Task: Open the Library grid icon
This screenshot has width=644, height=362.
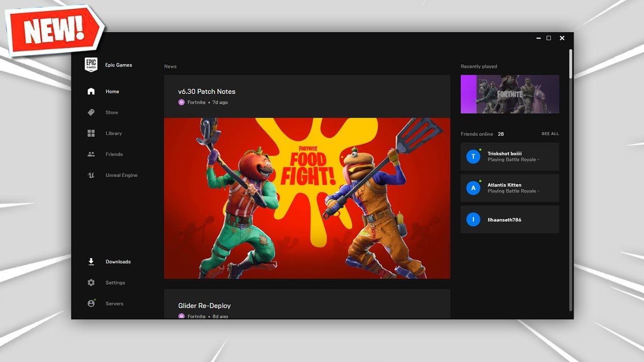Action: 91,133
